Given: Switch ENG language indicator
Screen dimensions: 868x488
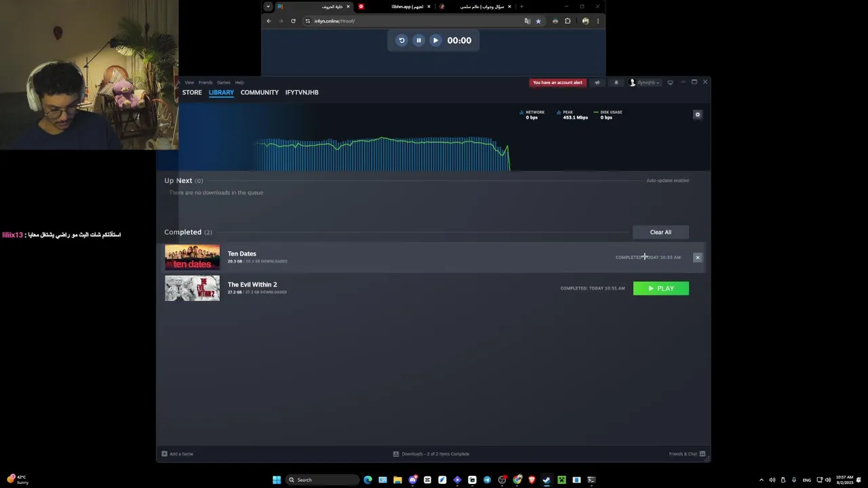Looking at the screenshot, I should [x=807, y=480].
